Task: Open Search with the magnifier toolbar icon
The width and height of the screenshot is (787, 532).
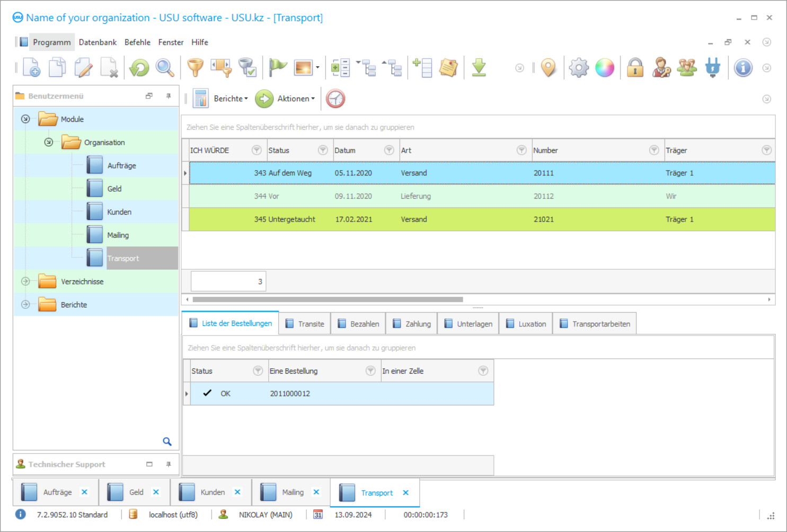Action: coord(165,68)
